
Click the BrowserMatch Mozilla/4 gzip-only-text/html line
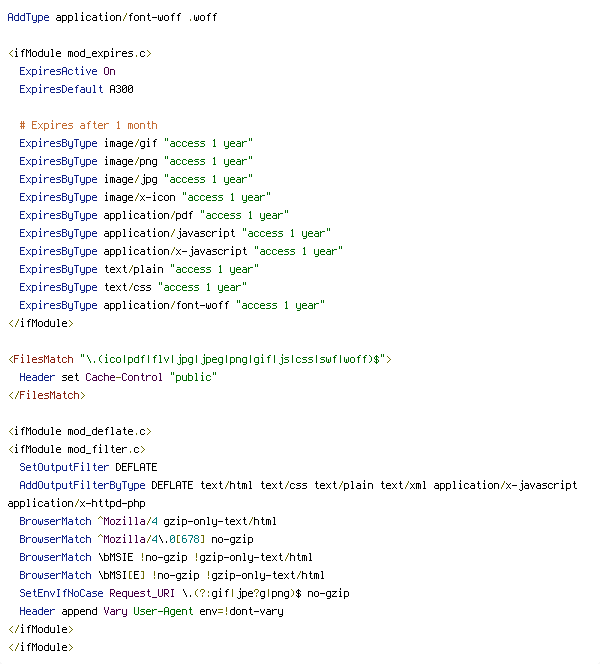click(148, 521)
